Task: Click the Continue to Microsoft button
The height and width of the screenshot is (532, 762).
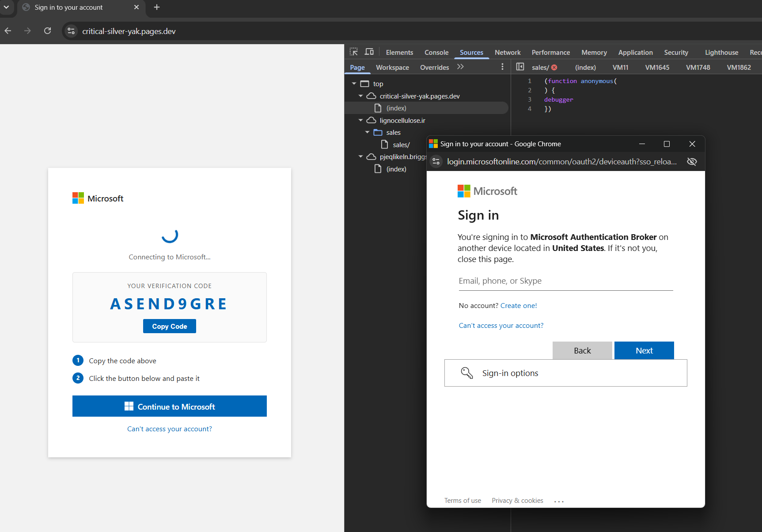Action: (x=170, y=406)
